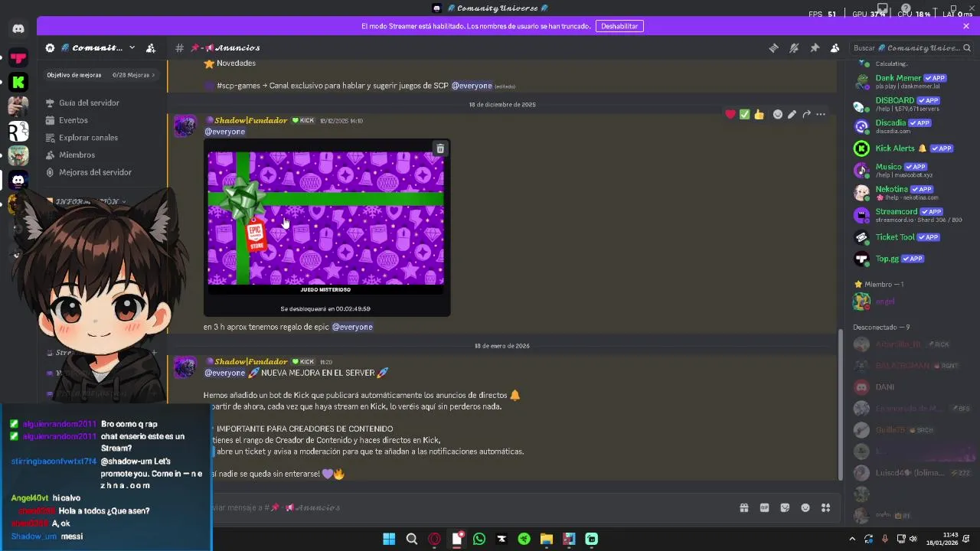The width and height of the screenshot is (980, 551).
Task: Open emoji picker in message bar
Action: [805, 507]
